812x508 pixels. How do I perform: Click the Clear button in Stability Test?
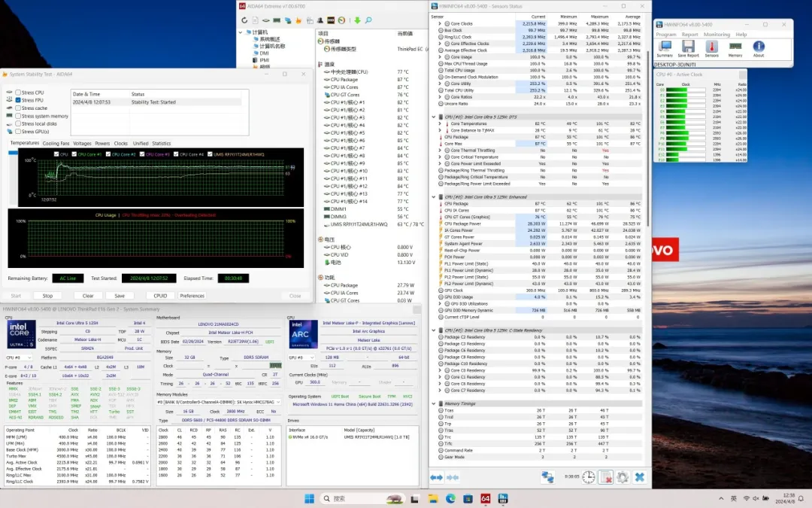88,296
